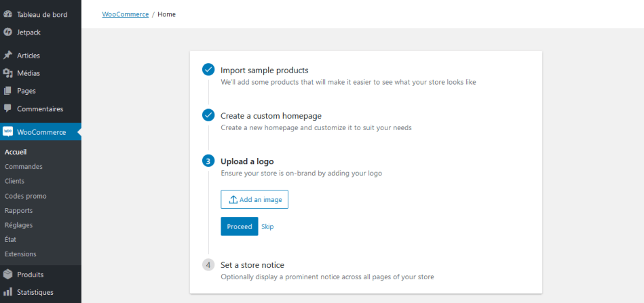Expand the Import sample products step title

pyautogui.click(x=264, y=70)
